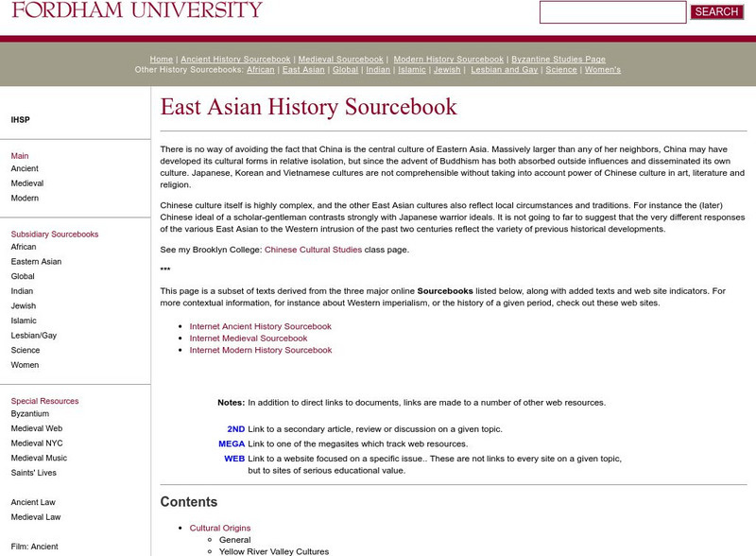Click the SEARCH button
Viewport: 756px width, 556px height.
[715, 11]
